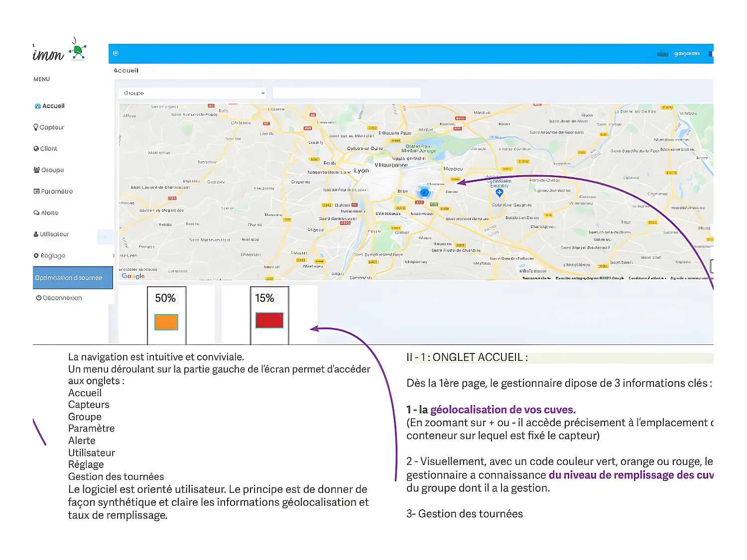Open the Groupe dropdown above the map
Screen dimensions: 747x560
(x=192, y=93)
